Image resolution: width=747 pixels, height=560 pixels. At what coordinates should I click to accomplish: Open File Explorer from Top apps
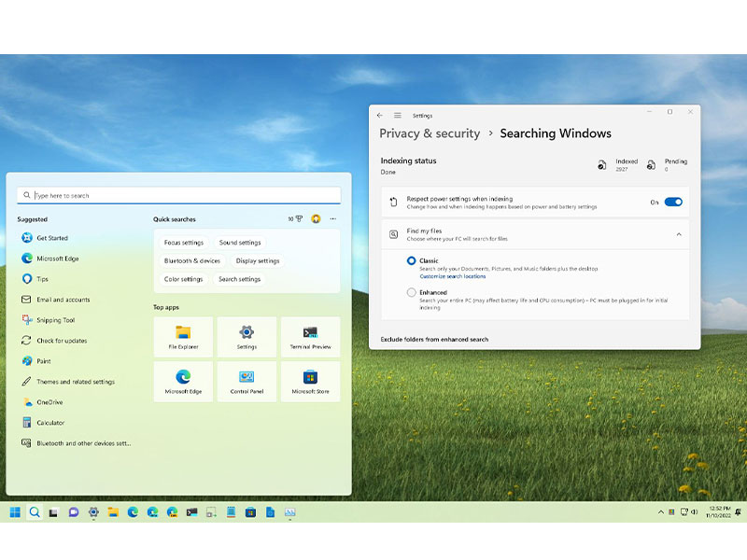click(x=183, y=336)
